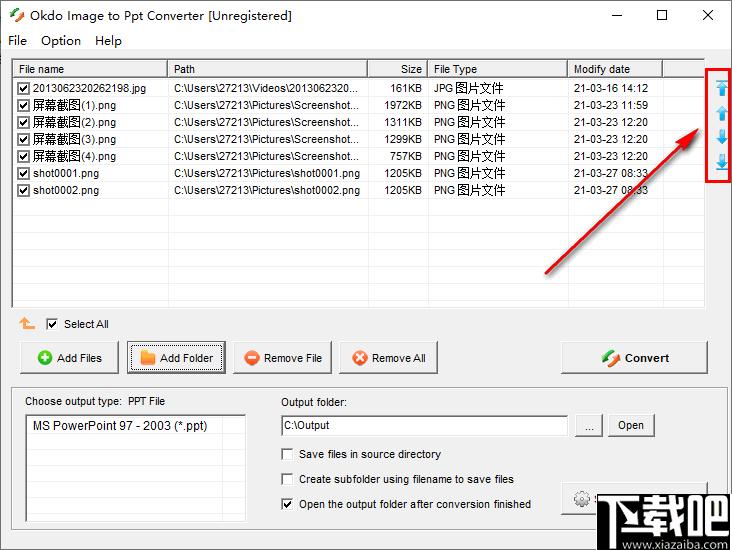The height and width of the screenshot is (550, 732).
Task: Open the File menu
Action: 17,41
